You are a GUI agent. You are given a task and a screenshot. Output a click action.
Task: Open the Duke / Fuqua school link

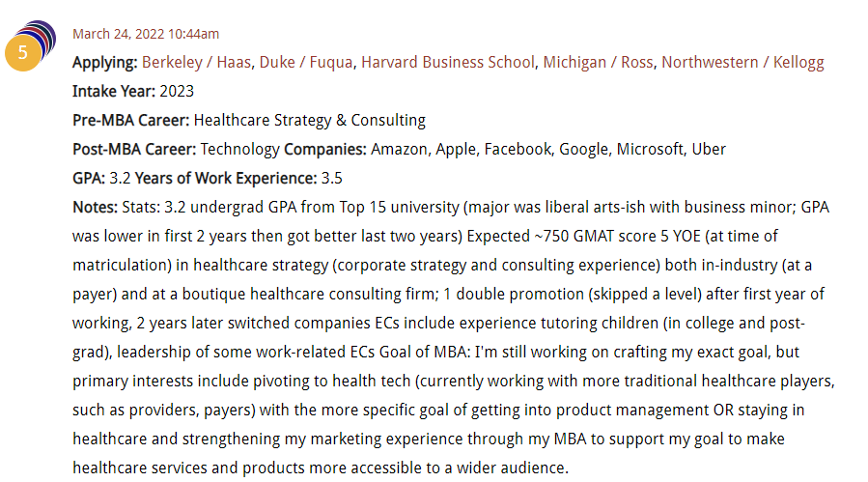point(306,63)
